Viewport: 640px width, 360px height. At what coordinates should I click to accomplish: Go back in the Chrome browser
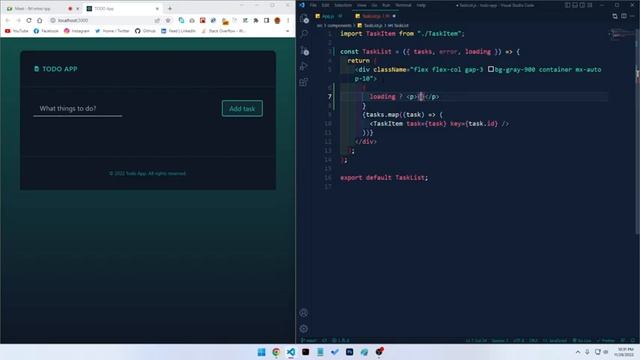pos(7,20)
